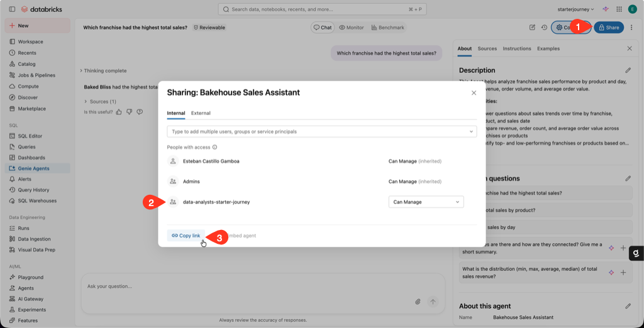Expand the Thinking complete section
Viewport: 644px width, 328px height.
point(103,70)
